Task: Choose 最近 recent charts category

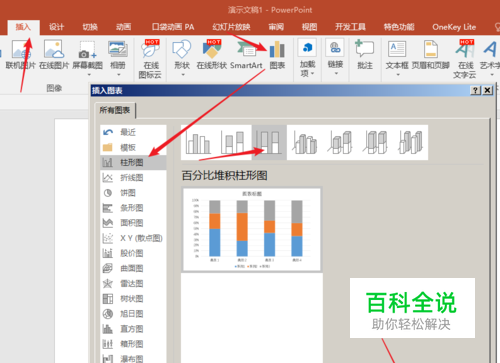Action: coord(133,132)
